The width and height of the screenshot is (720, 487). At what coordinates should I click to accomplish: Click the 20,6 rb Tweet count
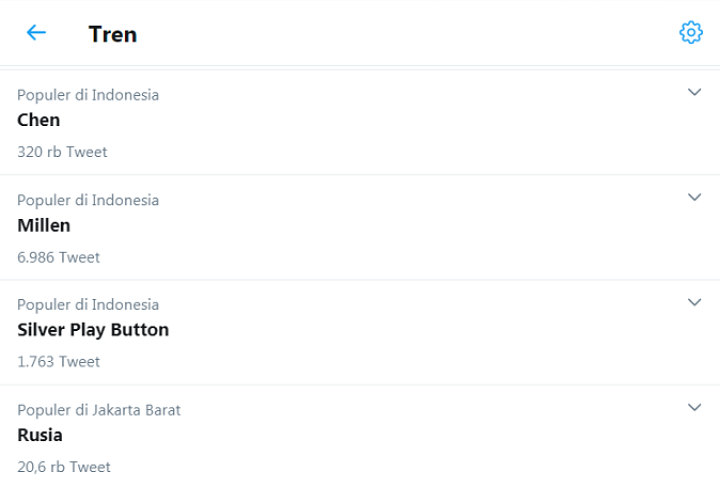point(64,467)
